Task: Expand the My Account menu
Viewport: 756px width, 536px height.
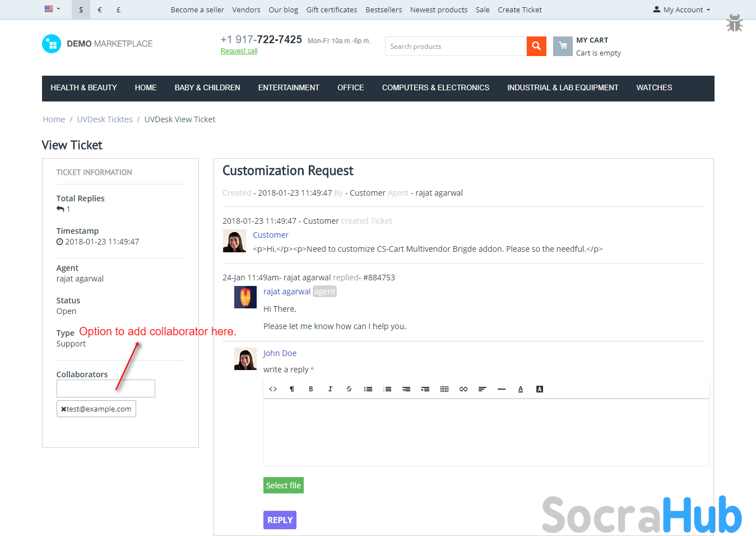Action: pos(681,10)
